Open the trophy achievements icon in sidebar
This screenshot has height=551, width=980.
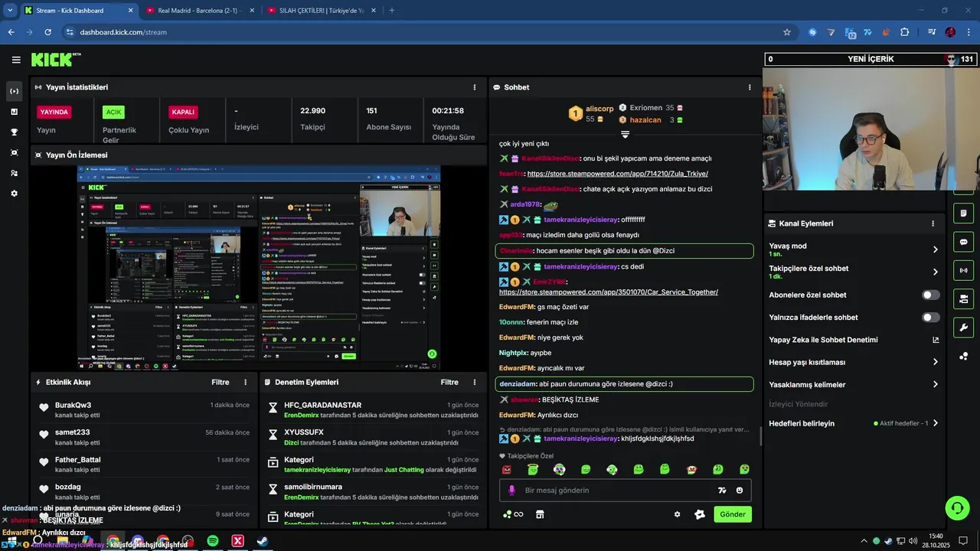click(14, 132)
